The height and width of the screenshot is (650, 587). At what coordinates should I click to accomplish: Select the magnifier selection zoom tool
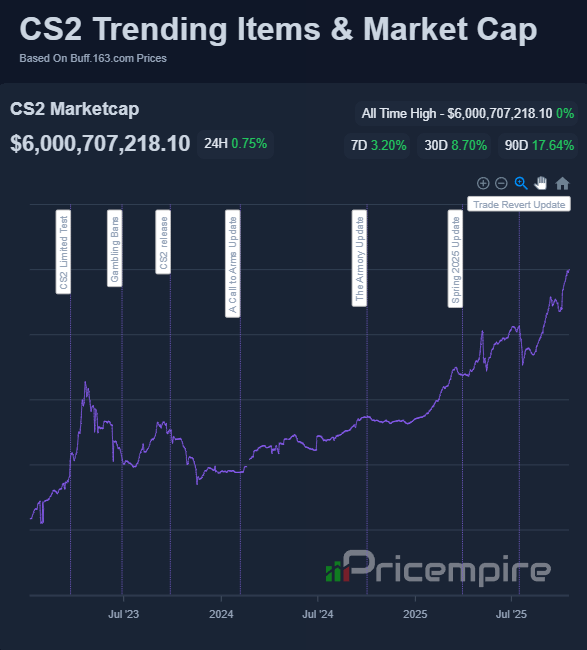[521, 183]
